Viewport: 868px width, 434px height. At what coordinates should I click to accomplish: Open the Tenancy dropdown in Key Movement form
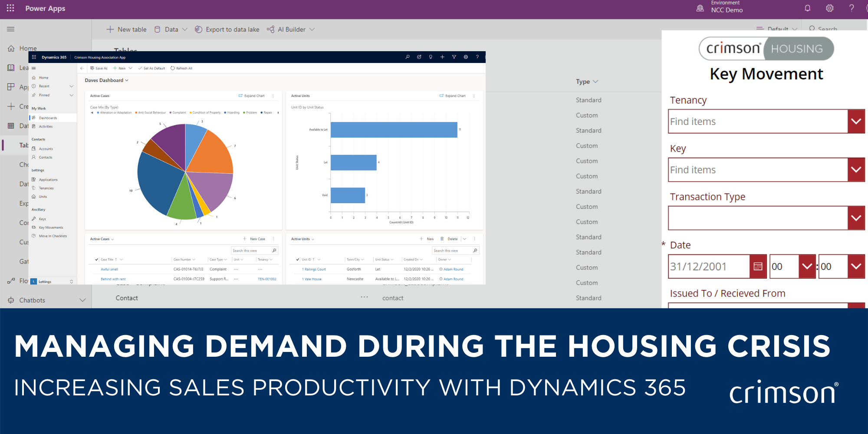pos(856,122)
